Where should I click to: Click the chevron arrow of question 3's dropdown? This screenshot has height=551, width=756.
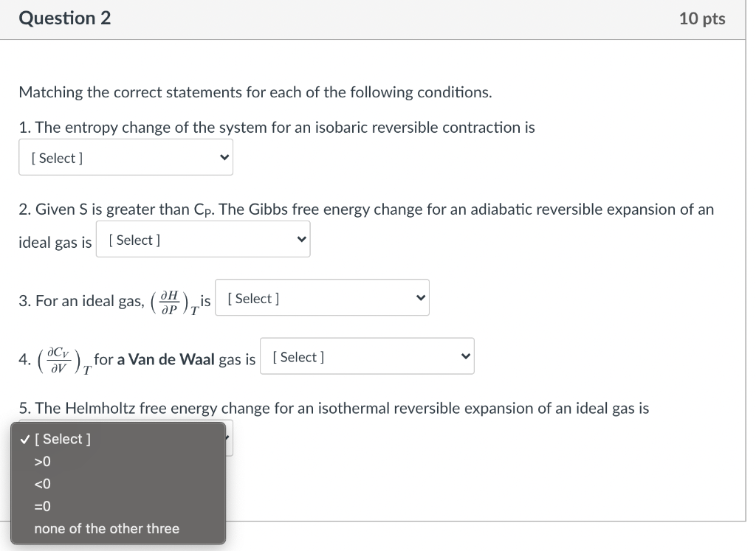point(419,297)
